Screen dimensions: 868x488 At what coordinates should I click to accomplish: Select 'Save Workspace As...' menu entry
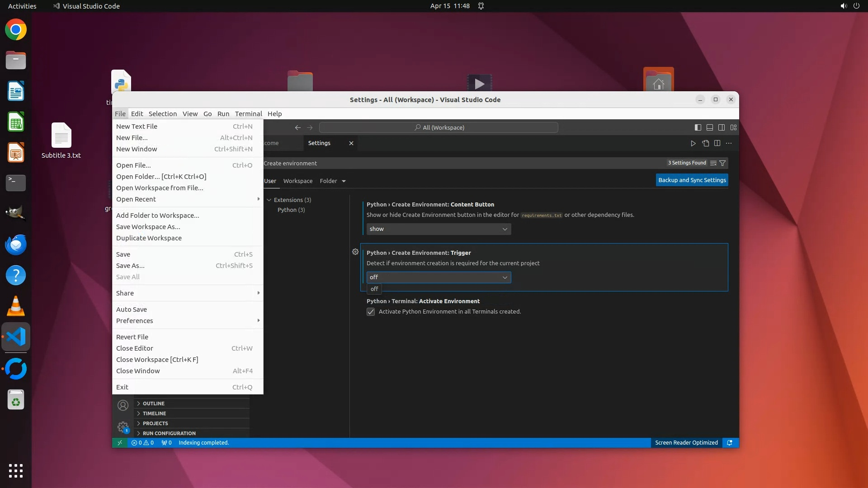[148, 227]
